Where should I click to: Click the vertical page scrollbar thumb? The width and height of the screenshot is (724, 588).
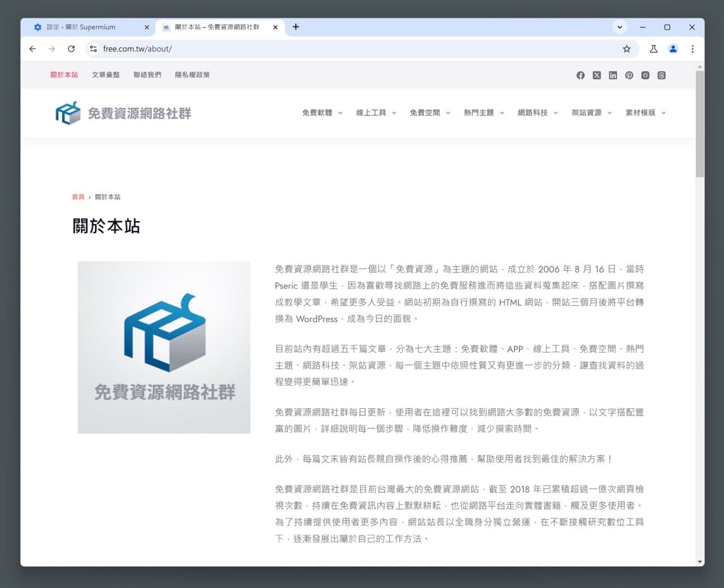[700, 124]
